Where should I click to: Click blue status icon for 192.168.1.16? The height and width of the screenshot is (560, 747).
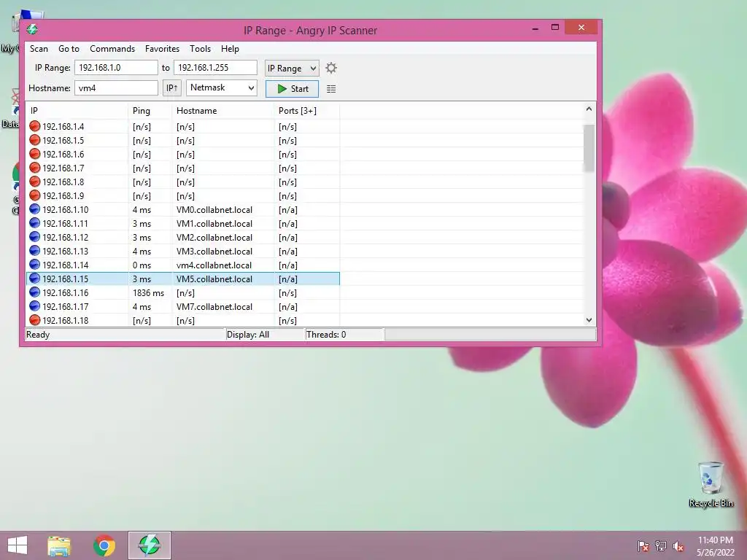click(x=34, y=292)
